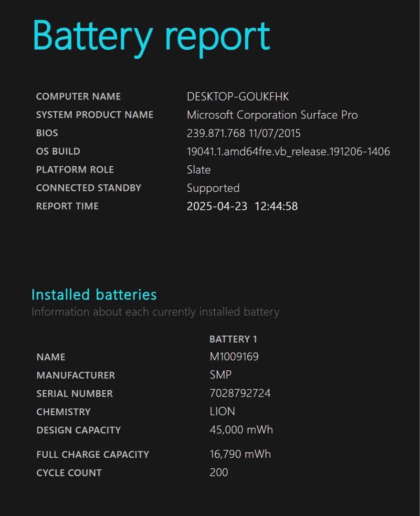The height and width of the screenshot is (516, 420).
Task: Click the Battery report main heading
Action: (151, 36)
